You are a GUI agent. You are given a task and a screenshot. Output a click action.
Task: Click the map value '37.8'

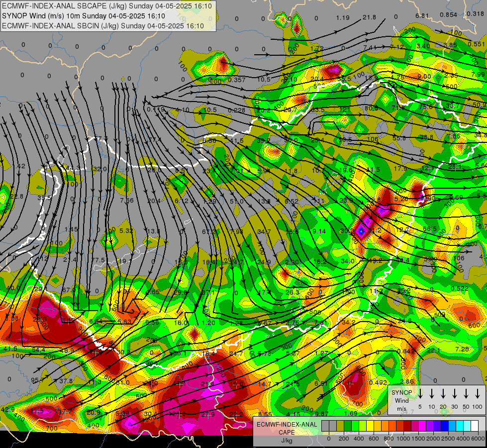click(66, 381)
